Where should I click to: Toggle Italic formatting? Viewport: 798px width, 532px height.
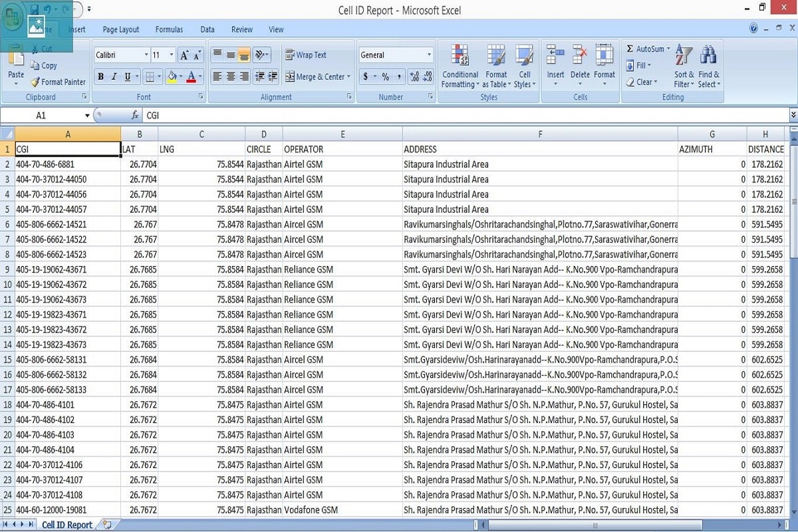[114, 76]
